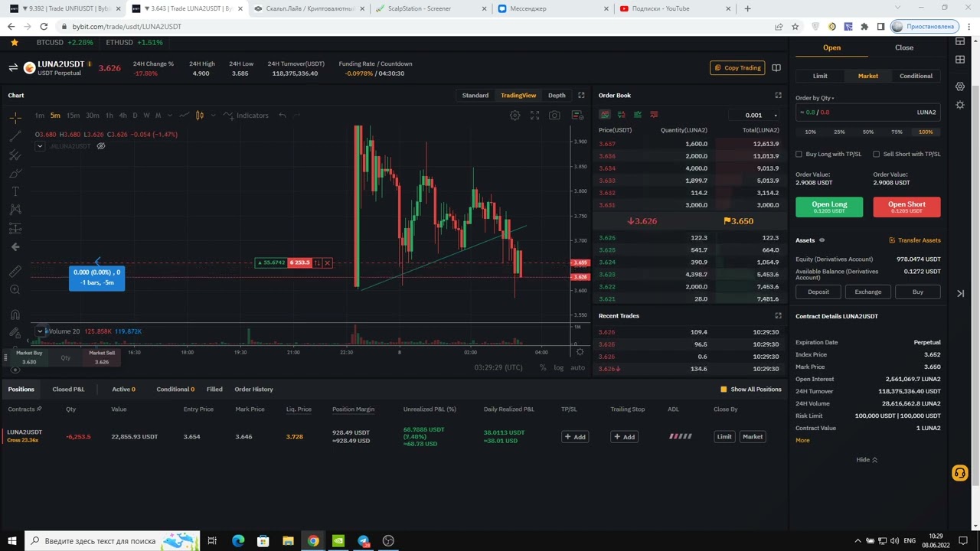Open the compare symbols line icon

pyautogui.click(x=184, y=116)
